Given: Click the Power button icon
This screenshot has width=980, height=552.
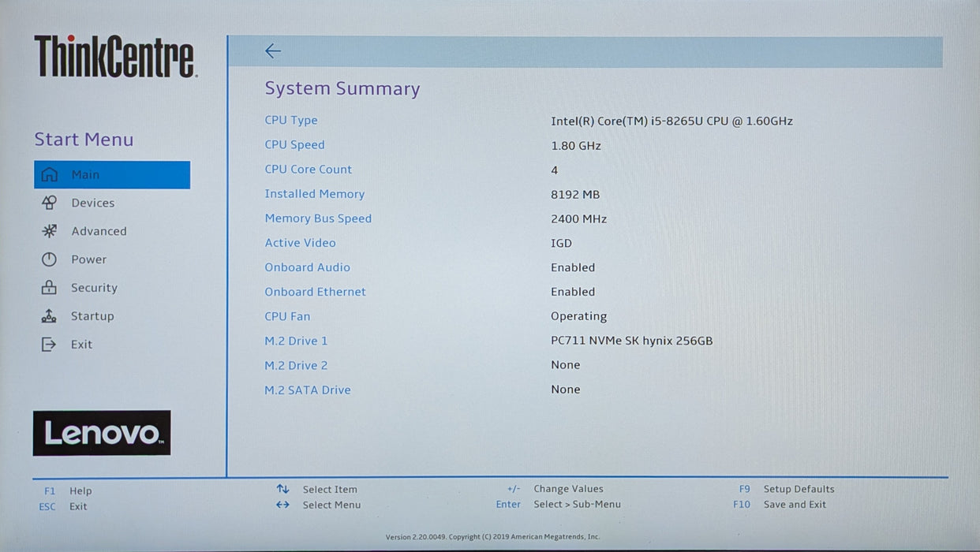Looking at the screenshot, I should [x=49, y=259].
